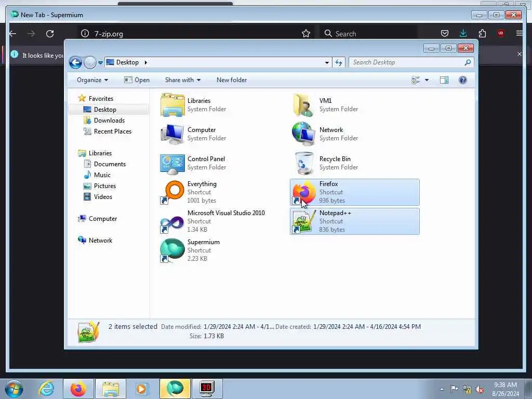Image resolution: width=532 pixels, height=399 pixels.
Task: Select the Everything shortcut icon
Action: (172, 192)
